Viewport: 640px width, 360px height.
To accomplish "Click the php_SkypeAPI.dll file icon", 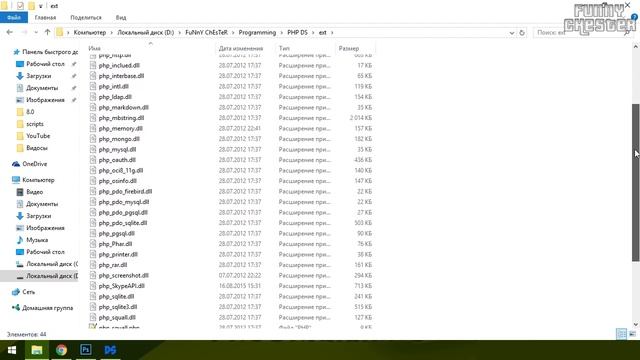I will point(93,286).
